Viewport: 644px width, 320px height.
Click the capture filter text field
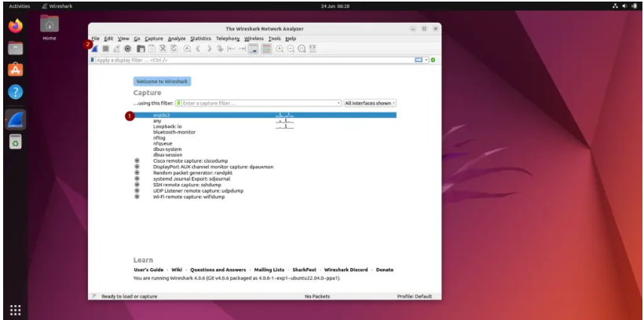coord(259,103)
